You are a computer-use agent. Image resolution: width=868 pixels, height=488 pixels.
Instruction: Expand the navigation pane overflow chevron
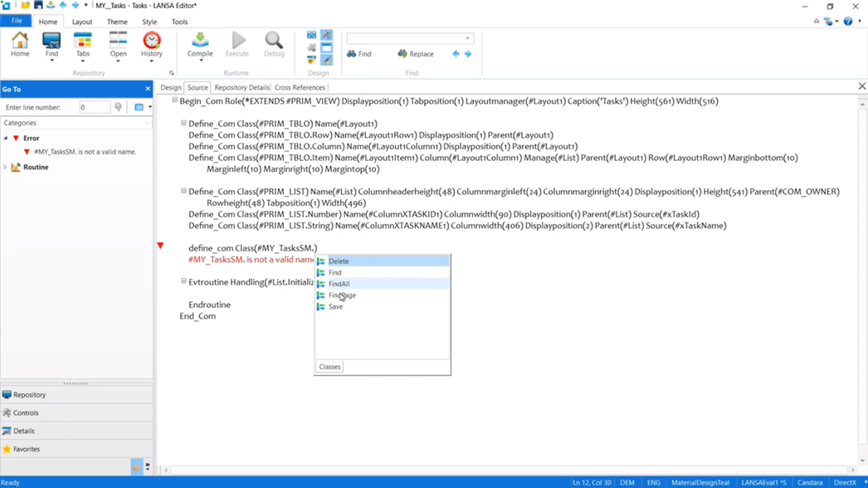(x=148, y=467)
